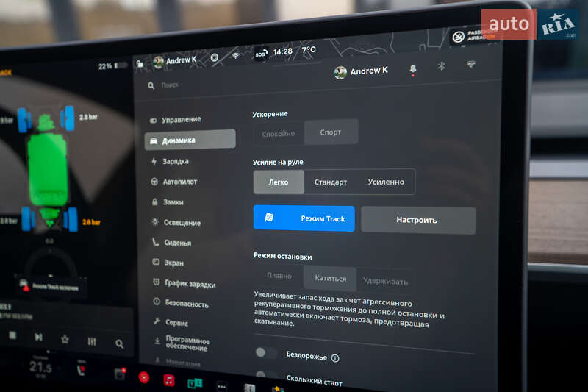
Task: Select Спокойно acceleration mode
Action: pos(279,134)
